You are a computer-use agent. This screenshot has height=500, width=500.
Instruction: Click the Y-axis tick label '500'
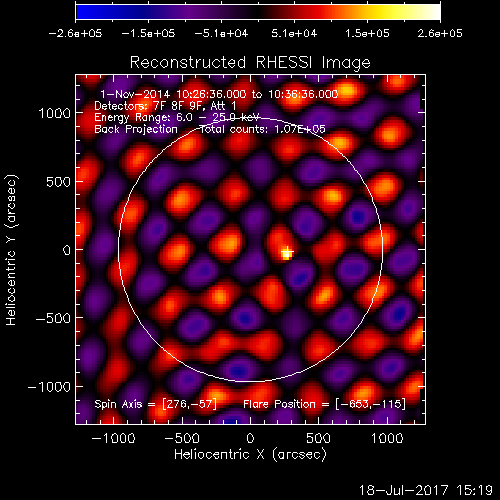[x=59, y=182]
